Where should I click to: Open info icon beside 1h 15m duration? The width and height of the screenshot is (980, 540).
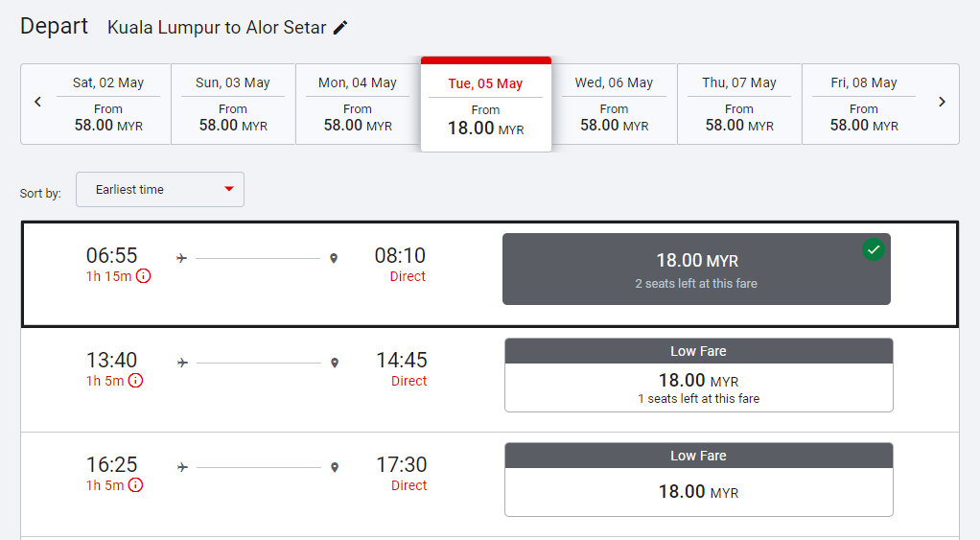pos(144,276)
